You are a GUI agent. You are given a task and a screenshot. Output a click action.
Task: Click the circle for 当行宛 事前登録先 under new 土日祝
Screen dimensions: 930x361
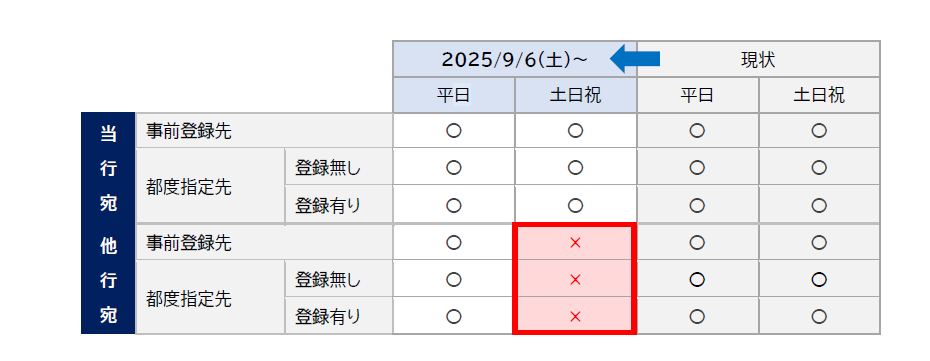tap(575, 131)
